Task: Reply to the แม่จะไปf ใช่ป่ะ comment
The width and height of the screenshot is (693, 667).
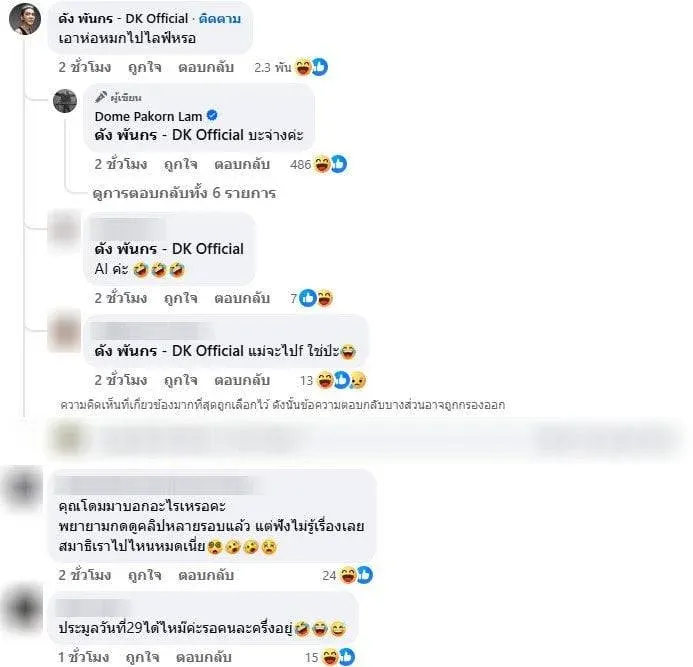Action: [x=242, y=380]
